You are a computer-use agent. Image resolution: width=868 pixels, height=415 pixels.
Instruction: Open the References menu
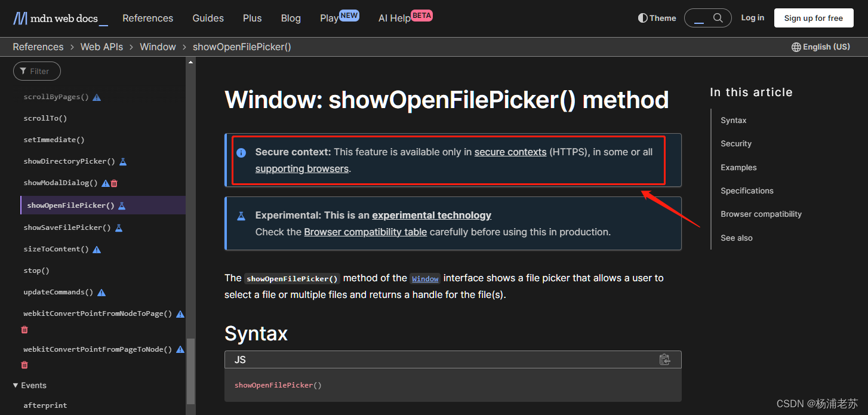click(x=147, y=18)
